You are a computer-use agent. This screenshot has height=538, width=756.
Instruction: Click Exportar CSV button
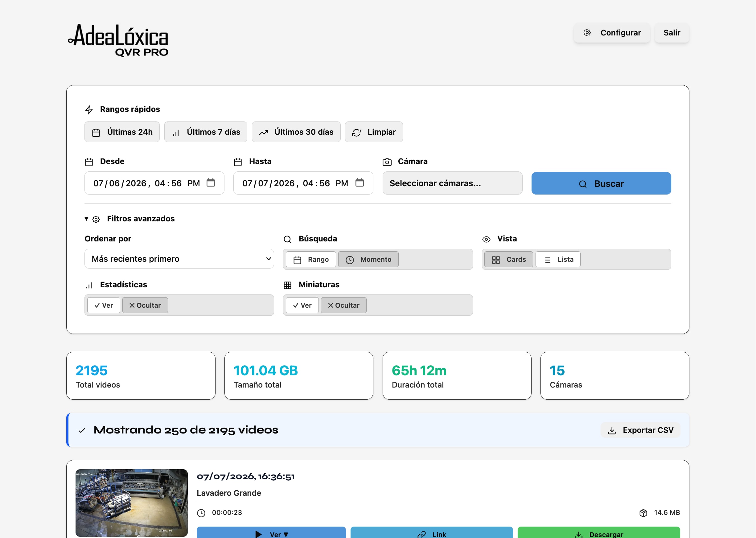[x=640, y=430]
